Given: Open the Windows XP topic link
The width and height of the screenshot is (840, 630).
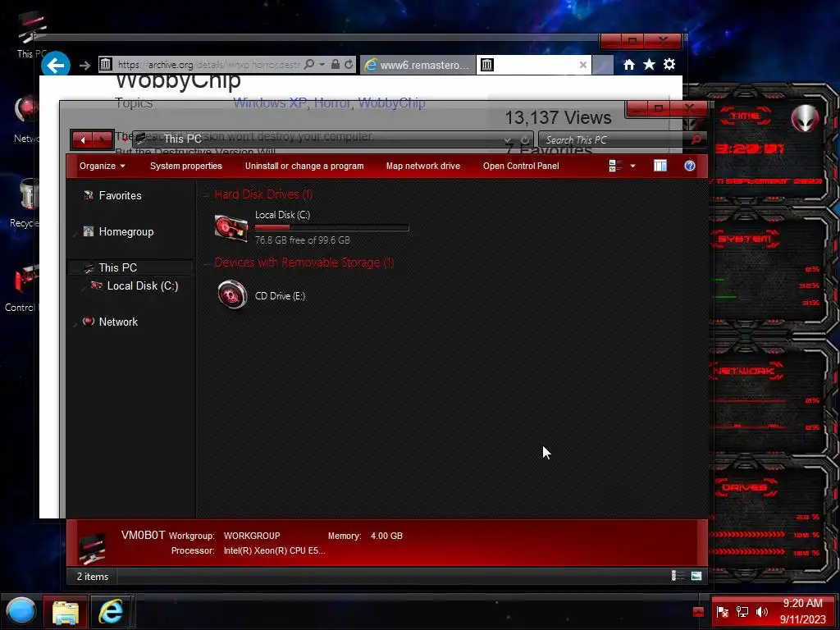Looking at the screenshot, I should tap(269, 103).
